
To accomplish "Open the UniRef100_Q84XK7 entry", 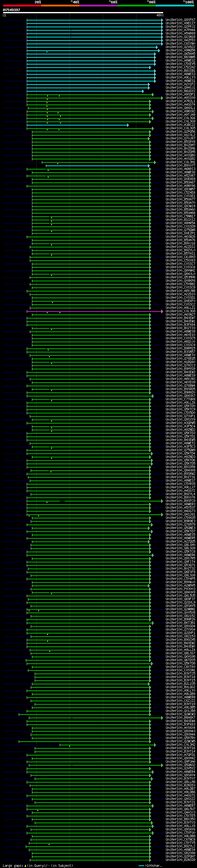I will pos(180,396).
